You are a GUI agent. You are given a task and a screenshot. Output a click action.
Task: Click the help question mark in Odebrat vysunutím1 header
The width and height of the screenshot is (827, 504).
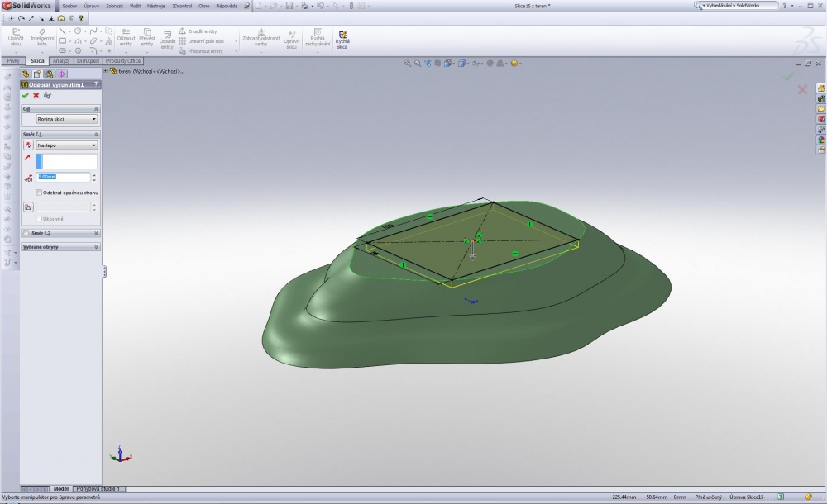(x=96, y=84)
